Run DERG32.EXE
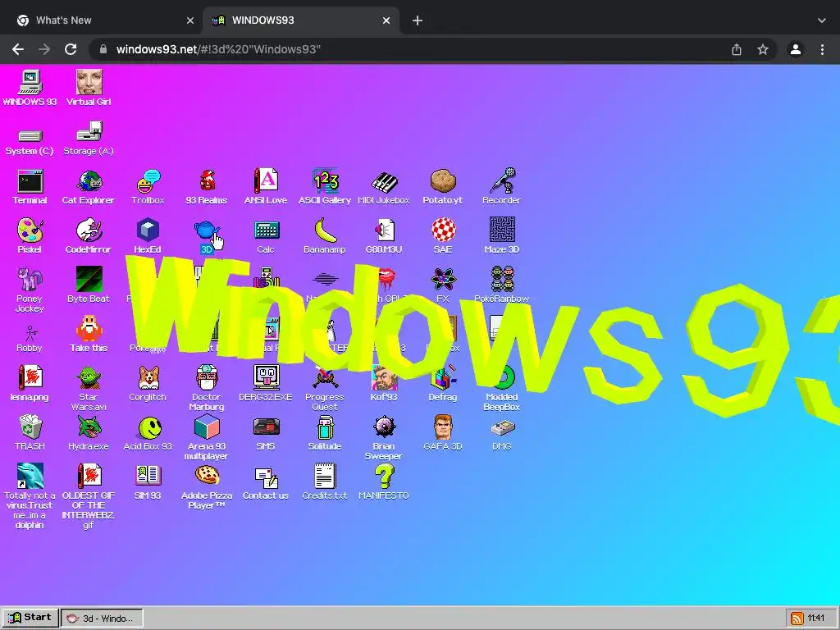This screenshot has width=840, height=630. click(267, 377)
